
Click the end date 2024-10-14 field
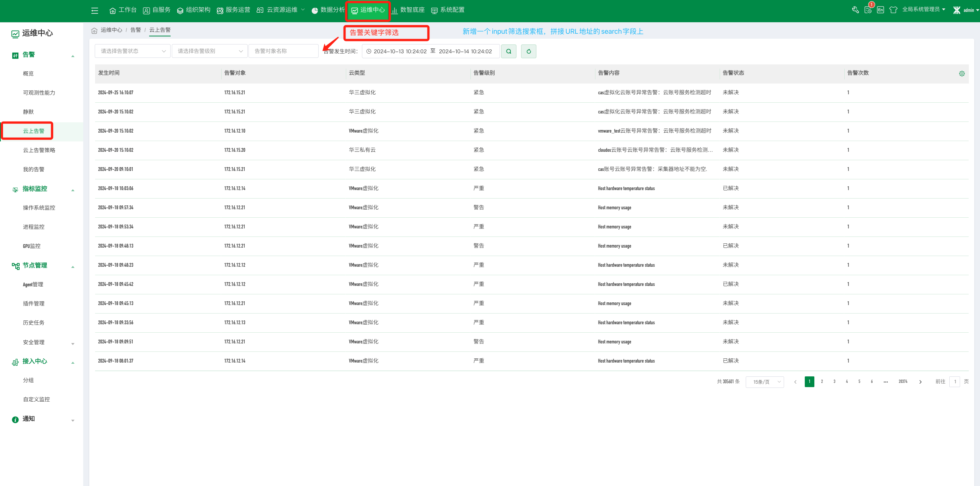point(465,51)
